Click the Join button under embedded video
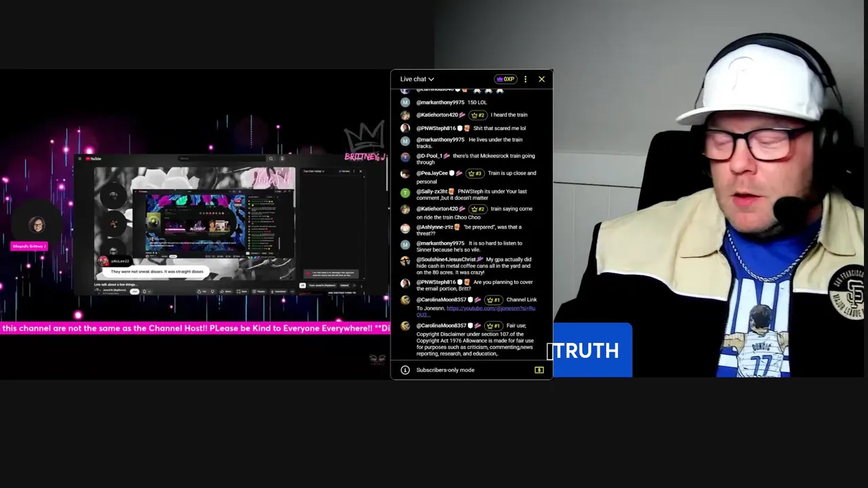Viewport: 868px width, 488px height. coord(134,291)
